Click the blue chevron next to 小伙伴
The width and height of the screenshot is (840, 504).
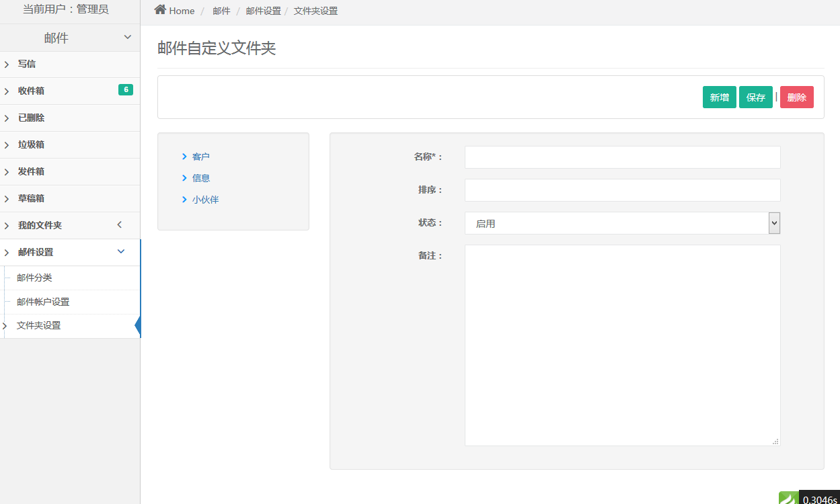pos(184,200)
